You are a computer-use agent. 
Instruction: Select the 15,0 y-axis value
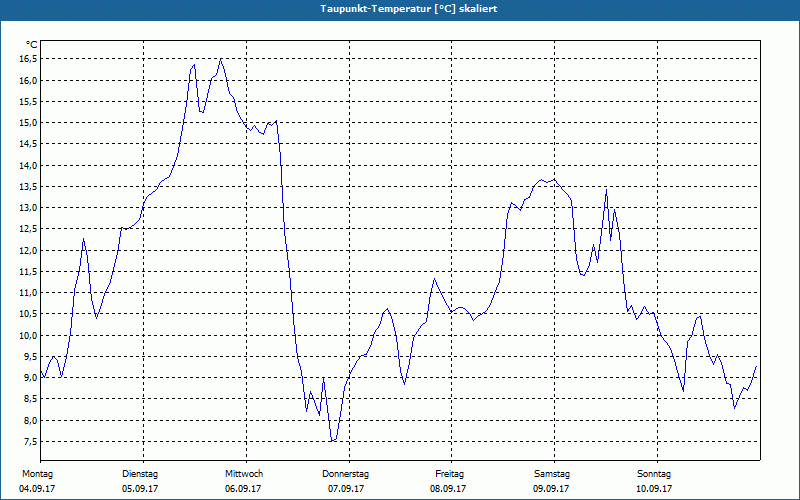point(29,122)
